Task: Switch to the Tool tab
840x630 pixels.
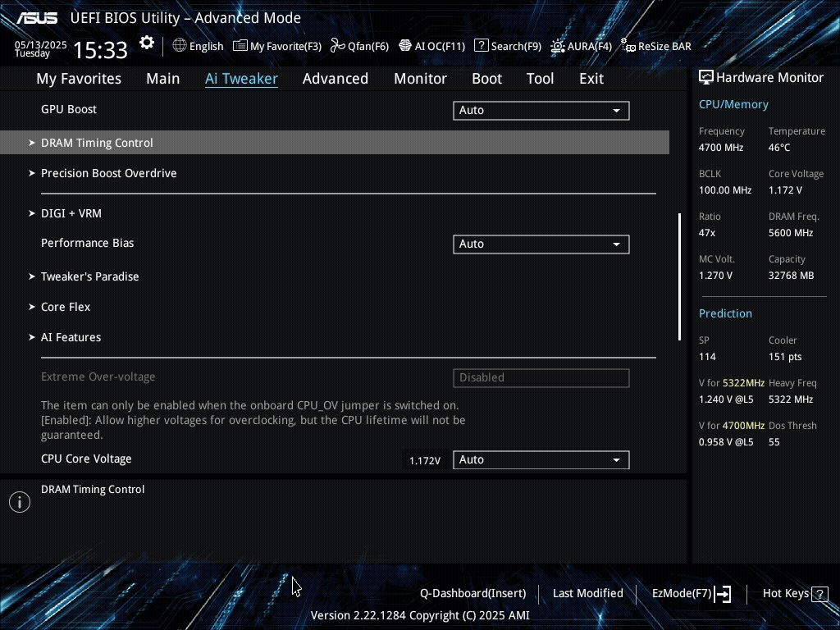Action: [x=540, y=79]
